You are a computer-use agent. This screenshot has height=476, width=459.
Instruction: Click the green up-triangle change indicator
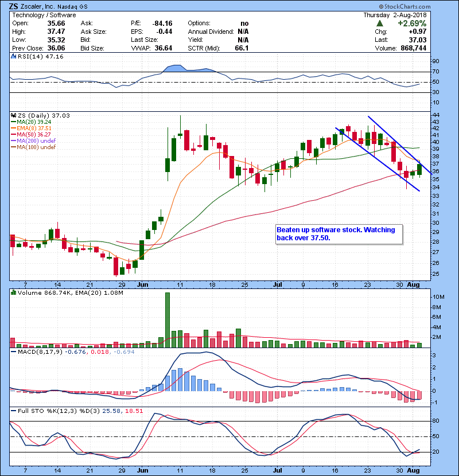click(379, 24)
